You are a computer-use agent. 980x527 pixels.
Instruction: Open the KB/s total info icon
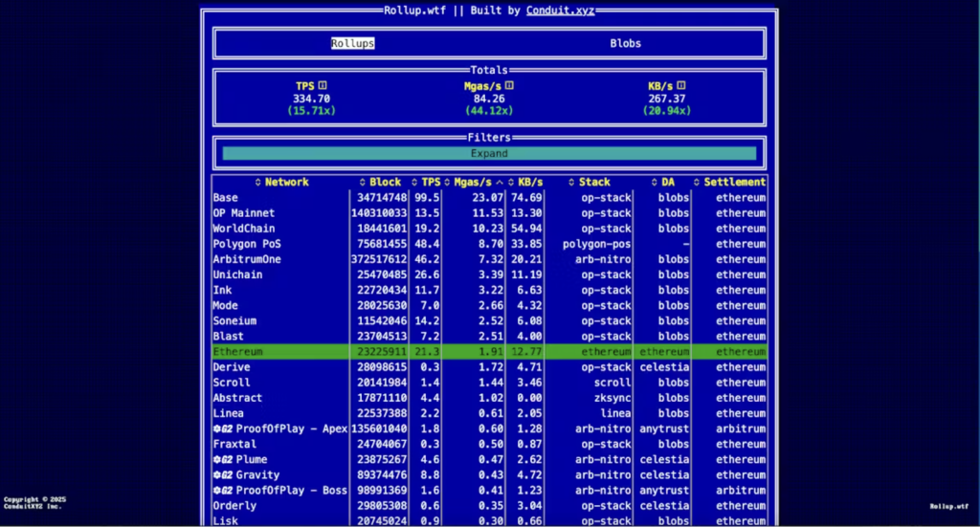tap(680, 86)
